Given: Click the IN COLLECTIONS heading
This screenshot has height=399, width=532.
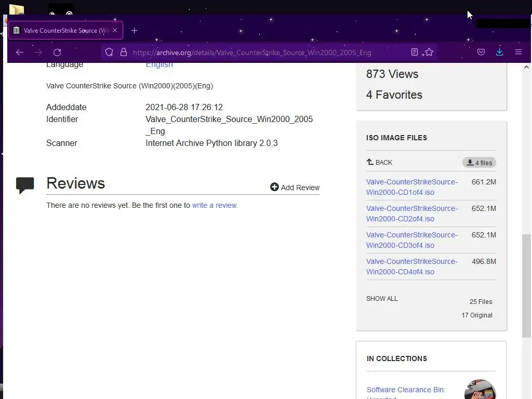Looking at the screenshot, I should [396, 358].
